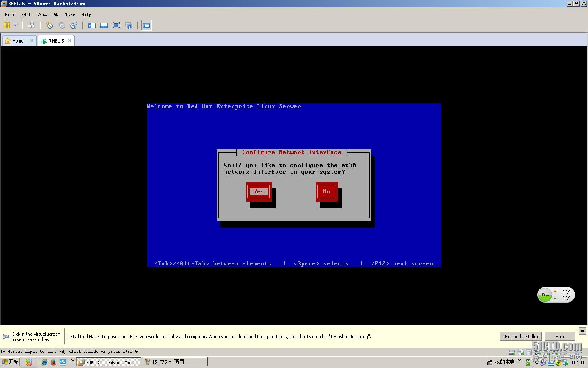Click the keyboard language bar icon
The width and height of the screenshot is (588, 368).
click(490, 362)
